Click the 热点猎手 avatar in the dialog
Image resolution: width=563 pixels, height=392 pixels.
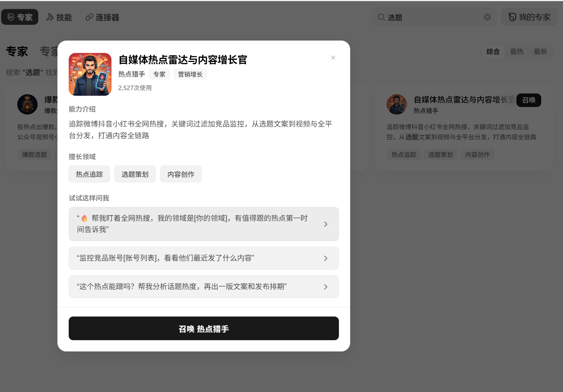[90, 74]
